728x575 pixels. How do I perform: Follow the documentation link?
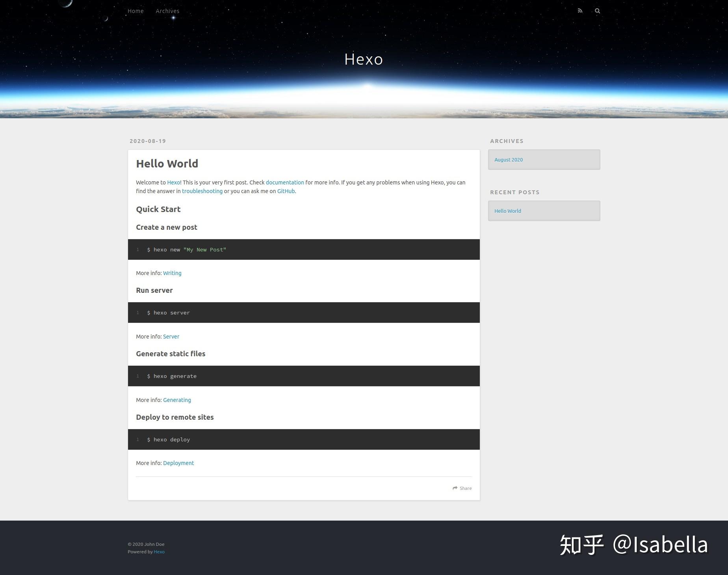(284, 182)
